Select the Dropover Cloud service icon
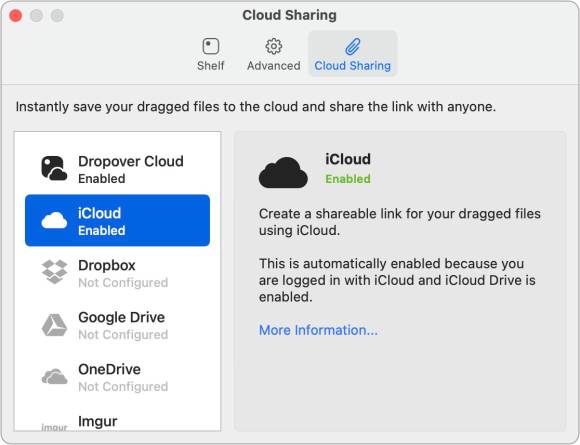 coord(54,168)
